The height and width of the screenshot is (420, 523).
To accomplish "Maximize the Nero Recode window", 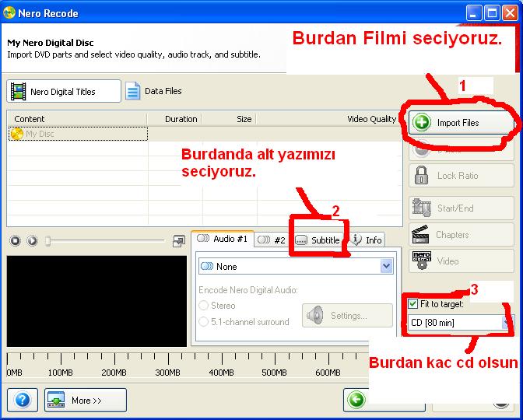I will 492,13.
